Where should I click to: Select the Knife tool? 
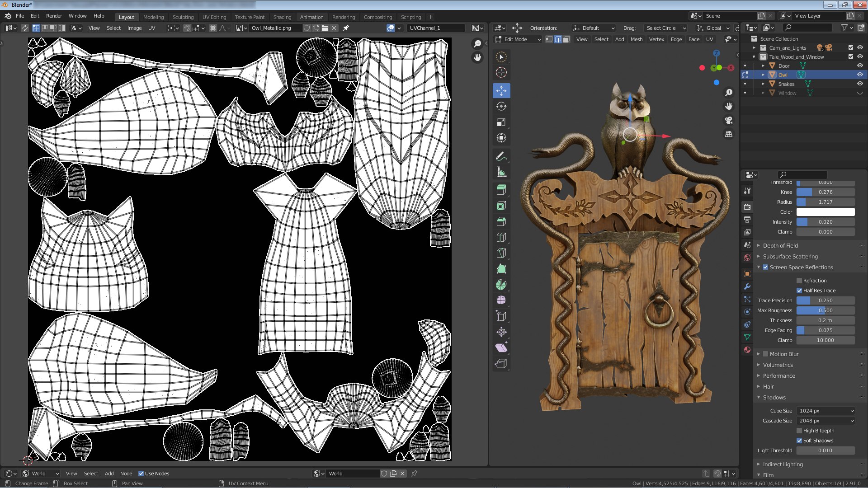501,253
